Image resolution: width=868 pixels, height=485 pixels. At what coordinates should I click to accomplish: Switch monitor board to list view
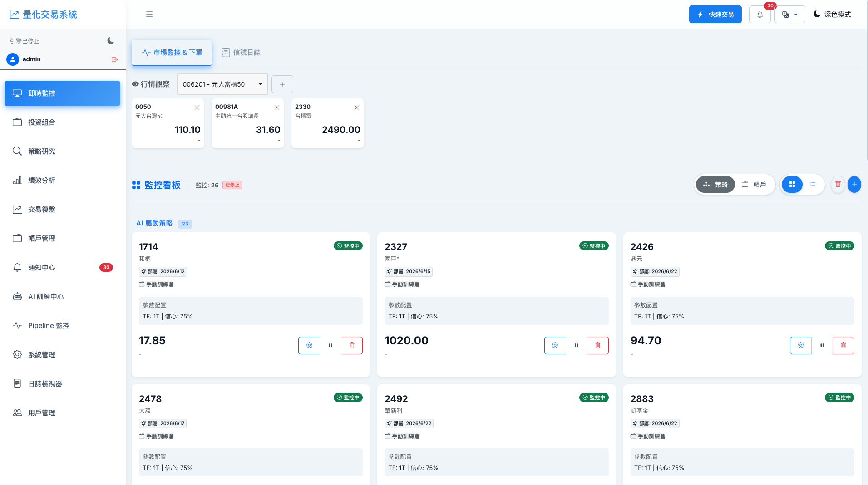click(x=812, y=184)
